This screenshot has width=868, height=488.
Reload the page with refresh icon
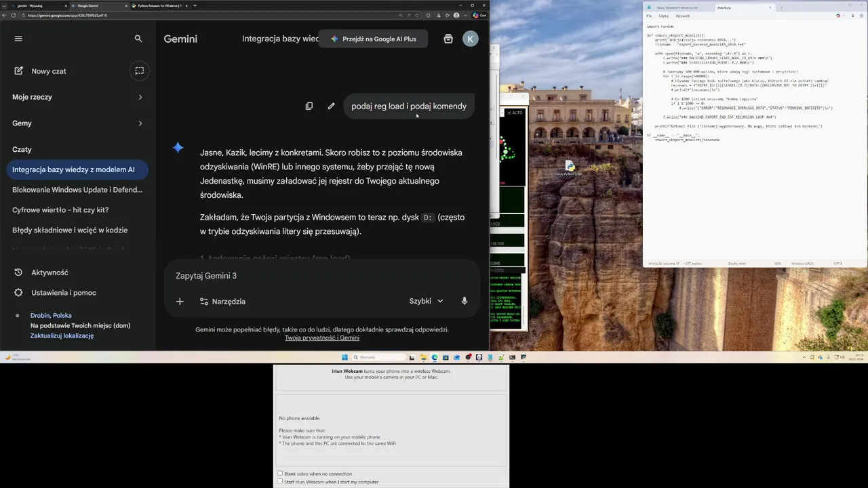coord(14,15)
